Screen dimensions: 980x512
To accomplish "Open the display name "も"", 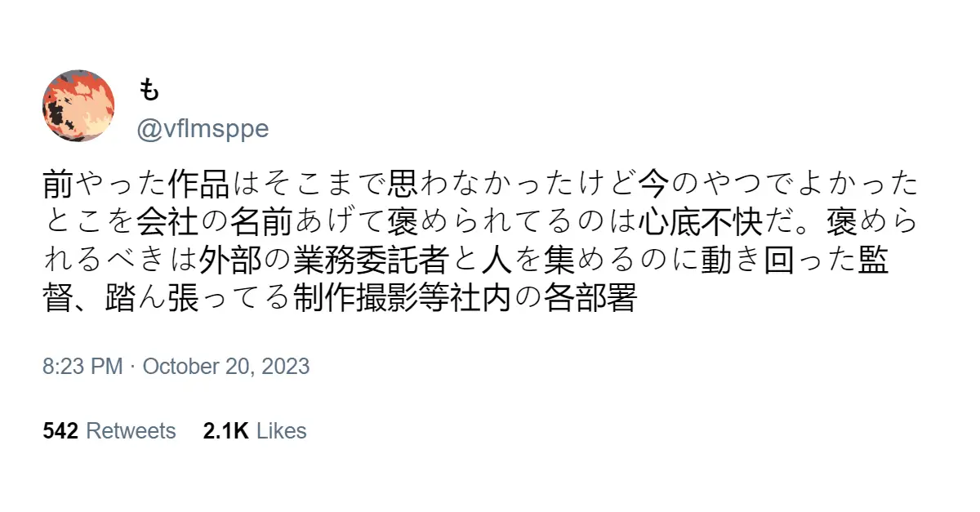I will pyautogui.click(x=149, y=91).
